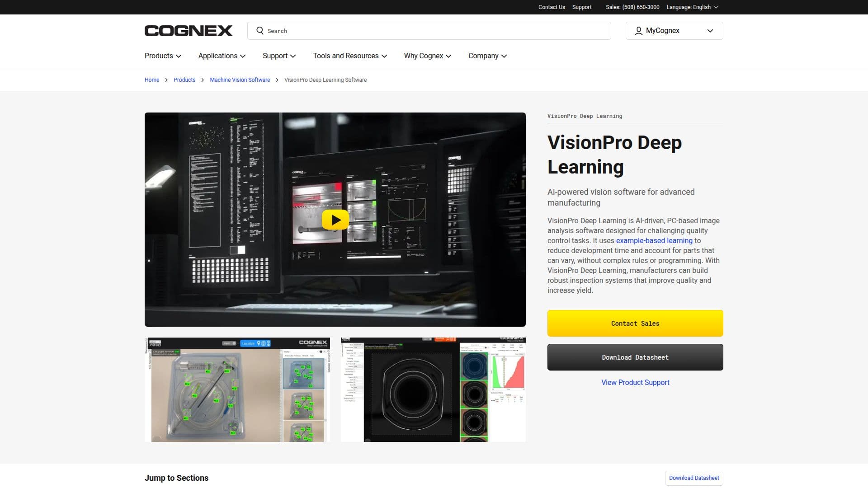Click the dark Download Datasheet button
The height and width of the screenshot is (488, 868).
tap(635, 357)
